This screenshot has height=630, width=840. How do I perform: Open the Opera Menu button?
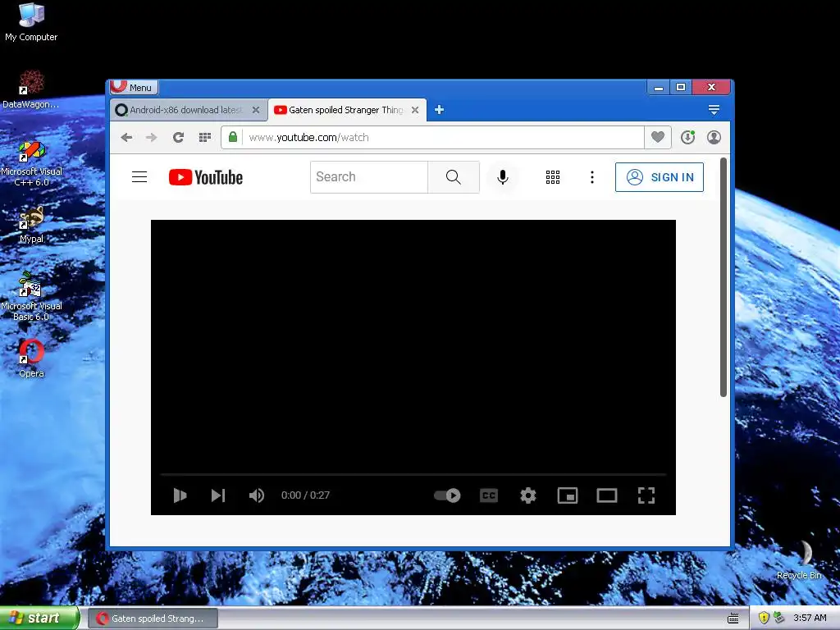pyautogui.click(x=134, y=87)
